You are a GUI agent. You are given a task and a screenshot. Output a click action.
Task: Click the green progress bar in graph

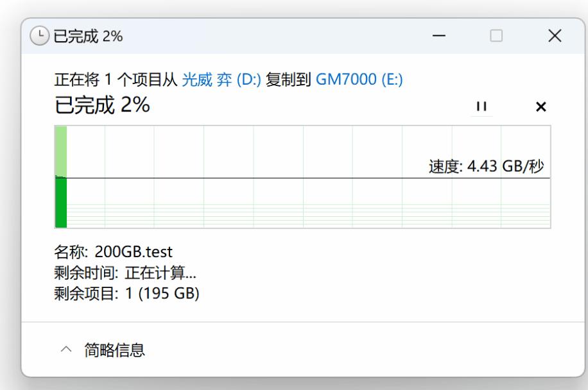(61, 202)
